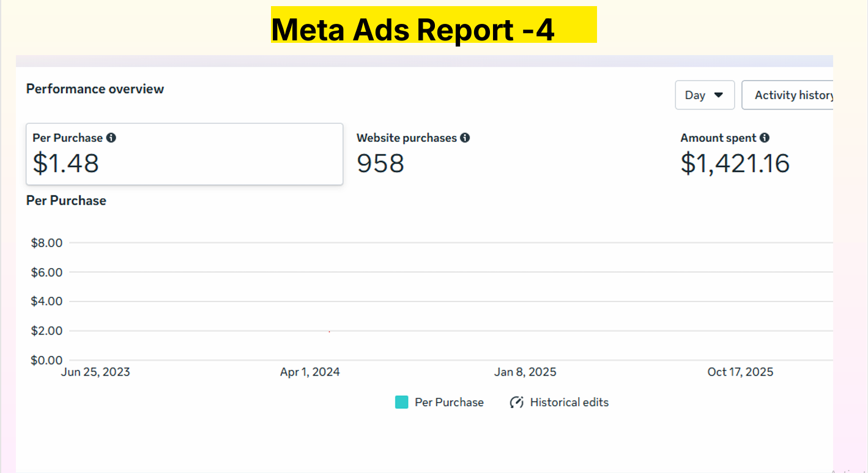Click the $4.00 y-axis label
Viewport: 868px width, 473px height.
coord(46,301)
